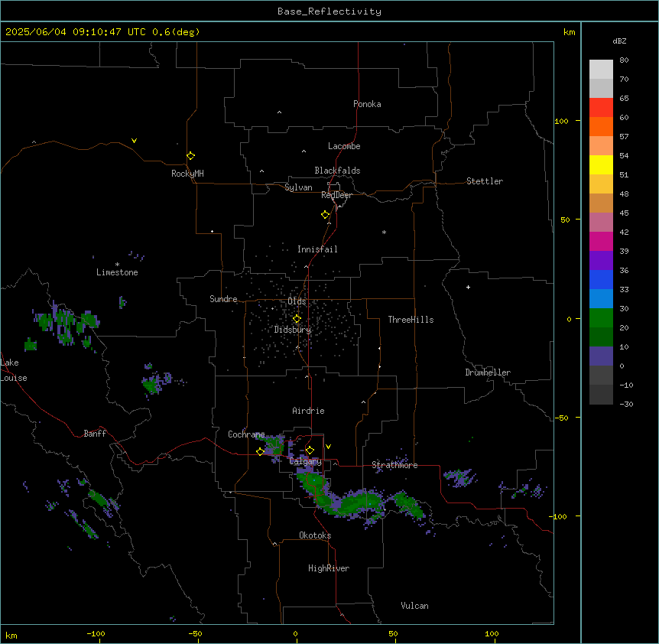Pick the light gray 80 dBZ legend swatch
659x644 pixels.
point(601,69)
